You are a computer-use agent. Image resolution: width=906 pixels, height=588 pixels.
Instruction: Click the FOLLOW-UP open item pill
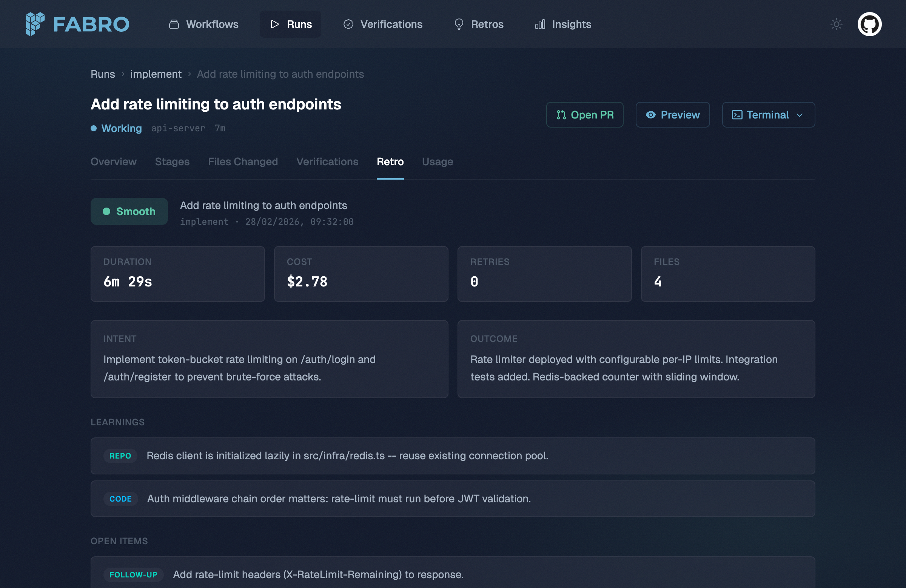click(x=133, y=575)
